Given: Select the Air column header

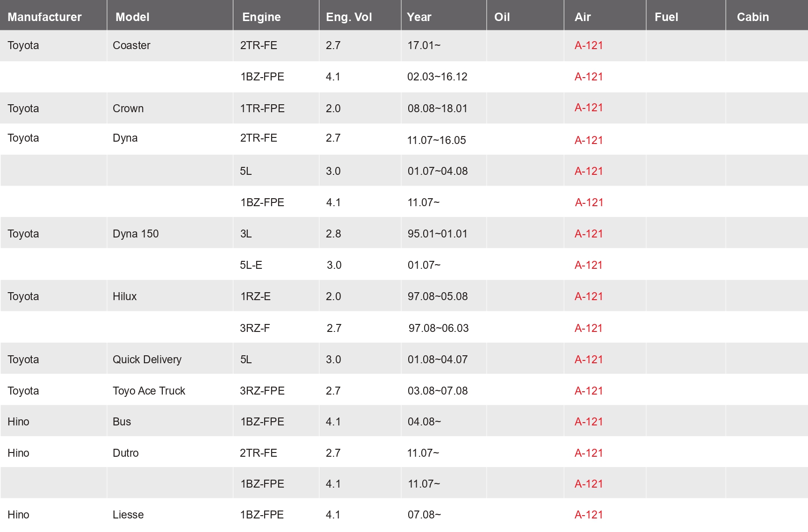Looking at the screenshot, I should pyautogui.click(x=583, y=17).
